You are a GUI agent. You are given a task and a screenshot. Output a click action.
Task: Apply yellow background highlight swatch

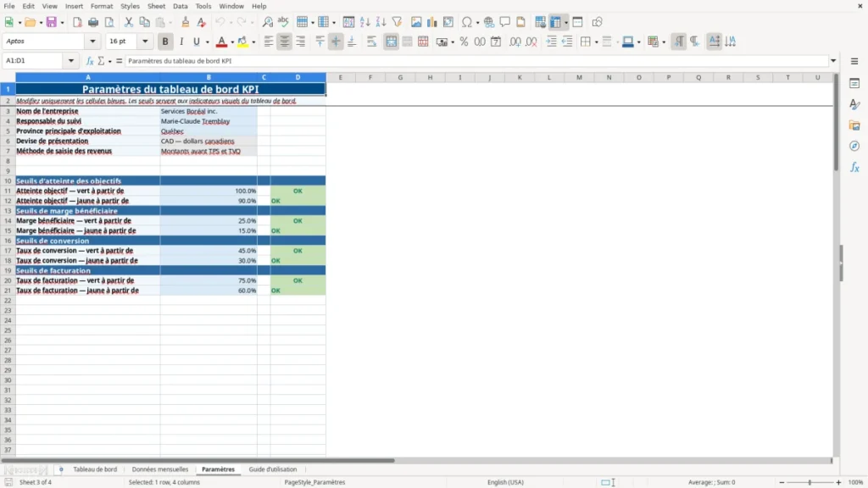[x=242, y=42]
